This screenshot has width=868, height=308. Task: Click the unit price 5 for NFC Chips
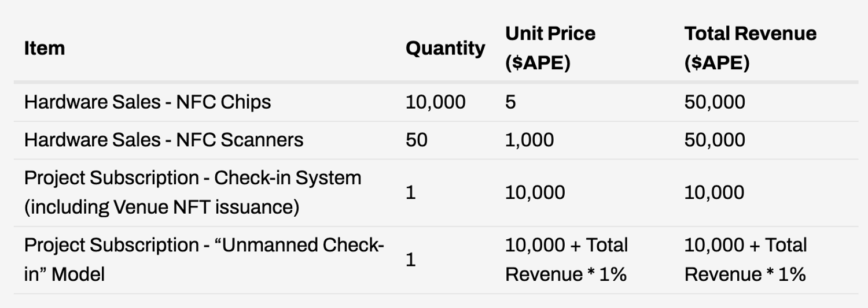pos(510,102)
